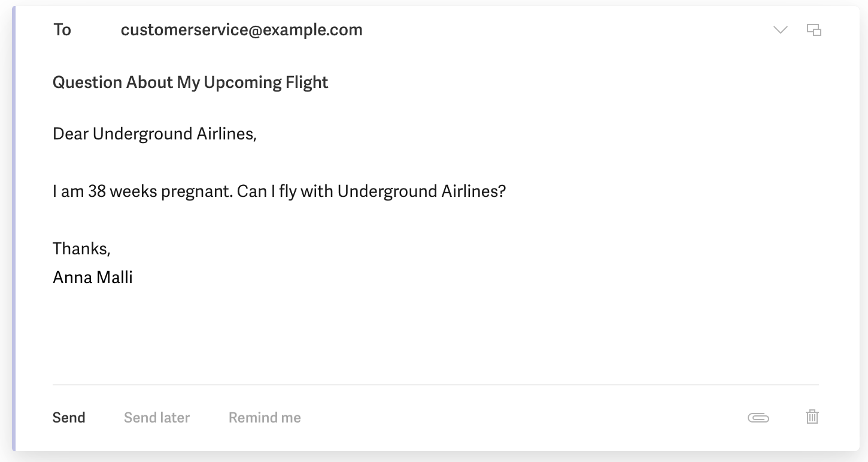This screenshot has width=868, height=462.
Task: Discard the draft with the trash icon
Action: 812,417
